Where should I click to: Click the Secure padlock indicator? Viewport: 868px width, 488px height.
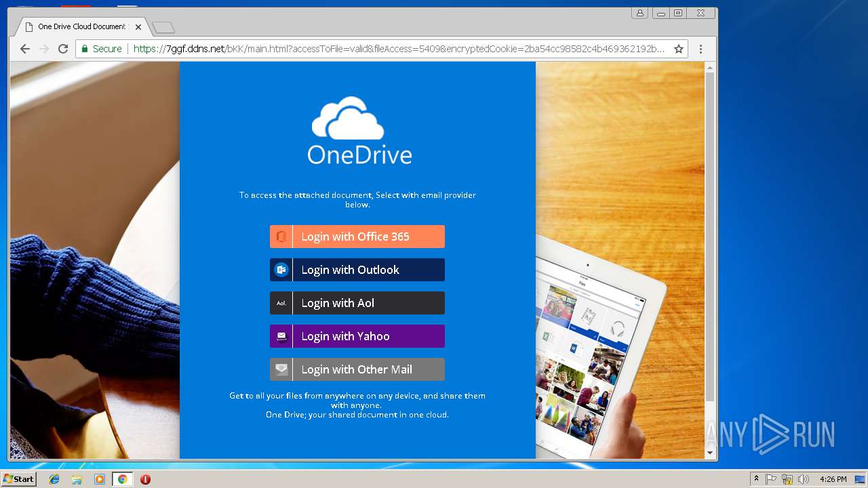tap(102, 49)
